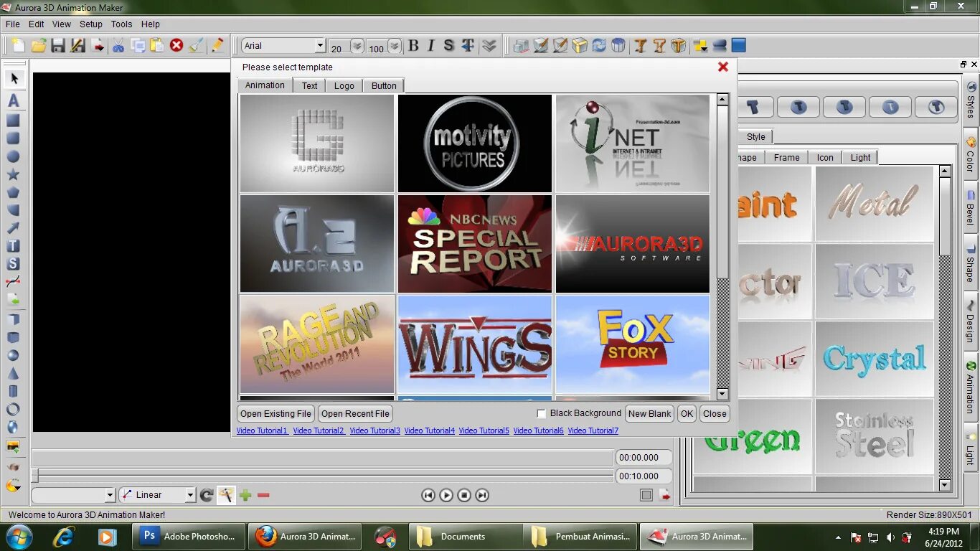Viewport: 980px width, 551px height.
Task: Enable the Black Background checkbox
Action: coord(542,414)
